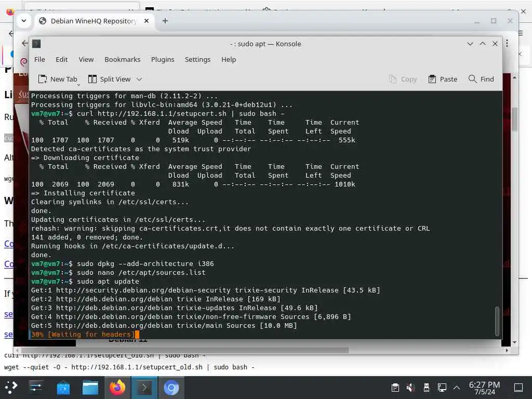
Task: Open the Settings menu in Konsole
Action: (197, 59)
